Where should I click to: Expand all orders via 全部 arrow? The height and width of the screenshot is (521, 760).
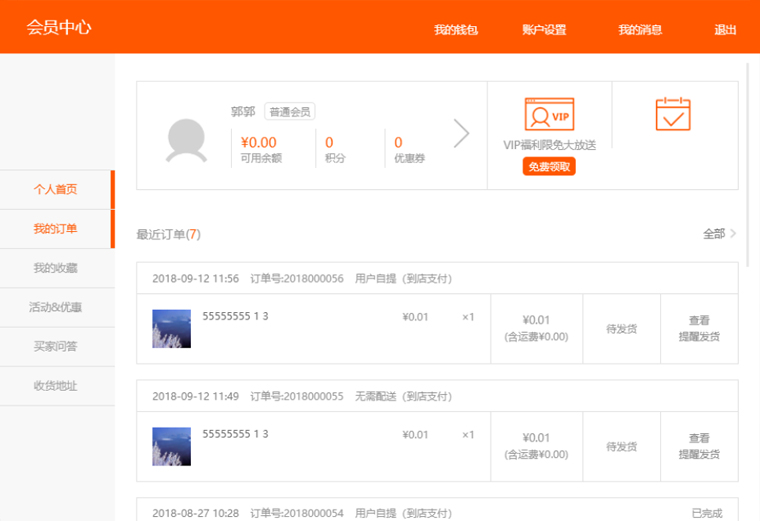[720, 234]
